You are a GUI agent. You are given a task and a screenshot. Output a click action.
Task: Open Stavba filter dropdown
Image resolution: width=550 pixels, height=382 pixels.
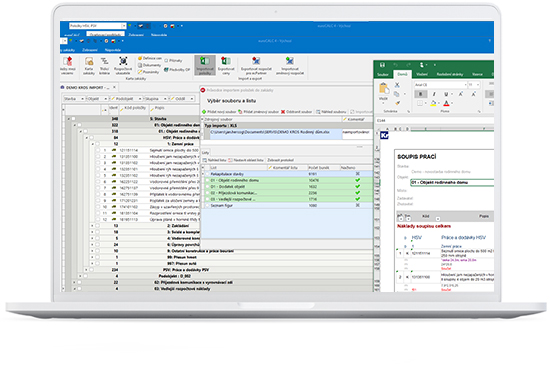[x=82, y=99]
